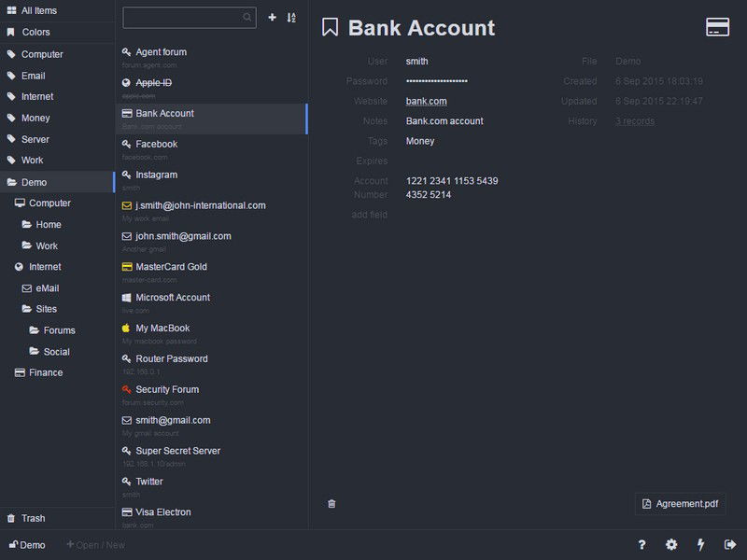Filter by Server tag
The width and height of the screenshot is (747, 560).
57,139
